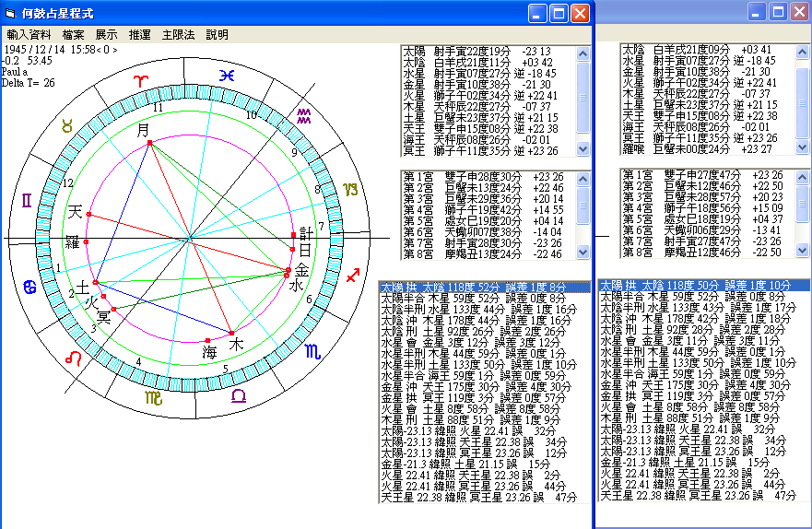
Task: Open the 輸入資料 menu
Action: pyautogui.click(x=29, y=34)
